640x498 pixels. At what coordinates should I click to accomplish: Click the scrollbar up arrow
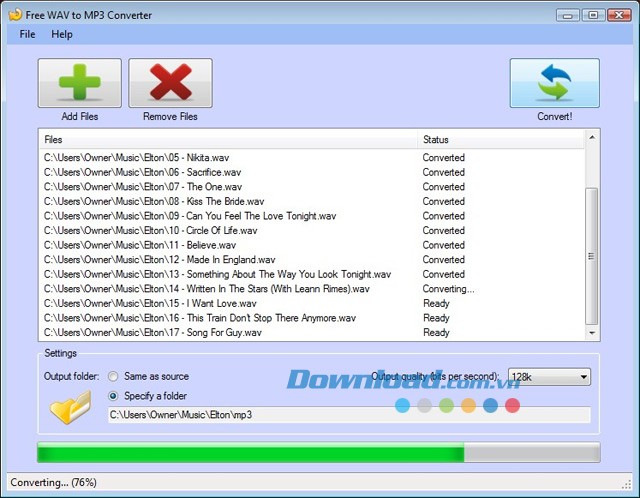click(592, 138)
